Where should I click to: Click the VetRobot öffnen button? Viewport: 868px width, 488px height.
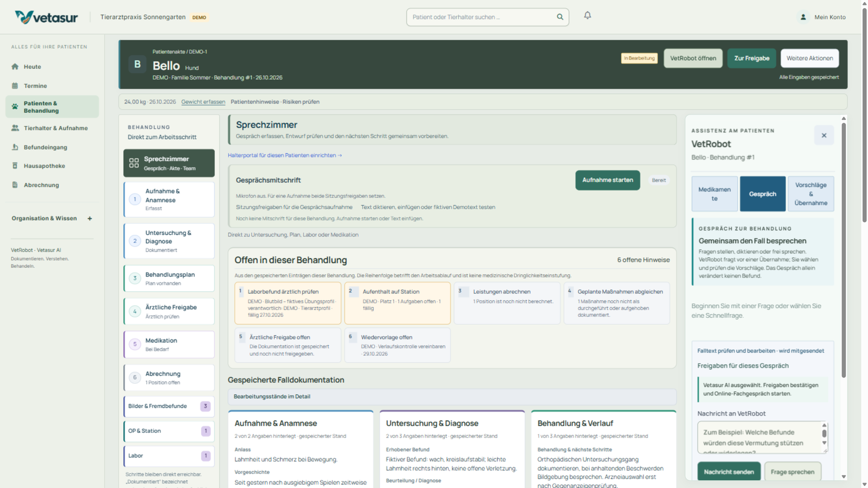point(693,58)
